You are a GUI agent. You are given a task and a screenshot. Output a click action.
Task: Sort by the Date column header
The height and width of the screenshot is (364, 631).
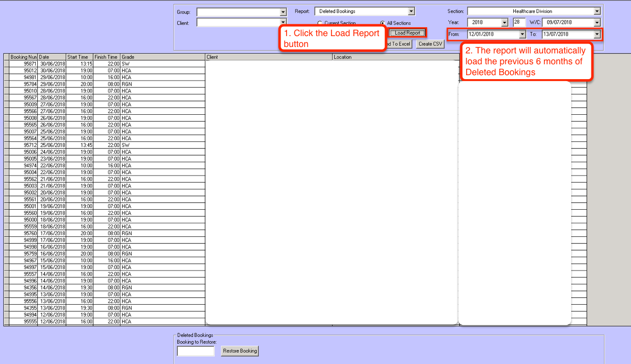(x=51, y=57)
